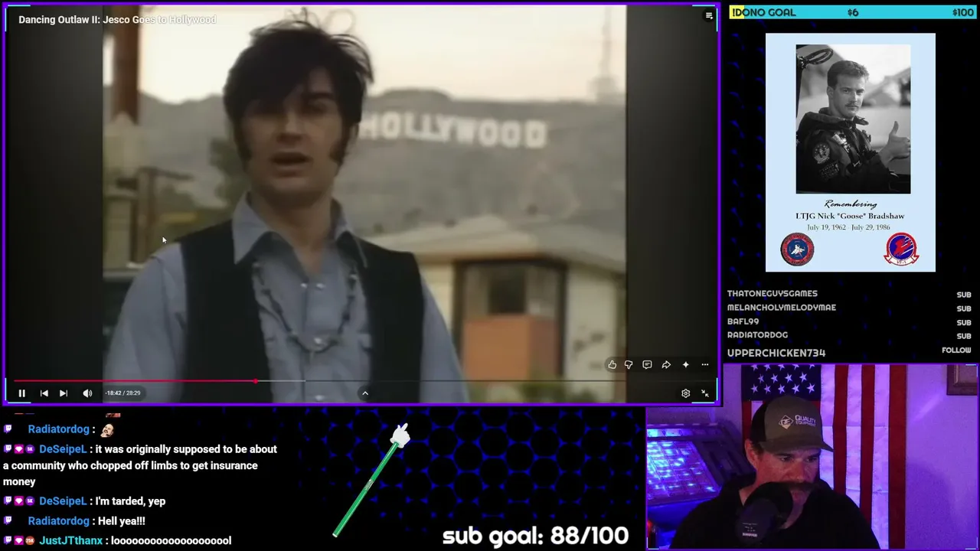Click the left round patch on memorial card

797,249
